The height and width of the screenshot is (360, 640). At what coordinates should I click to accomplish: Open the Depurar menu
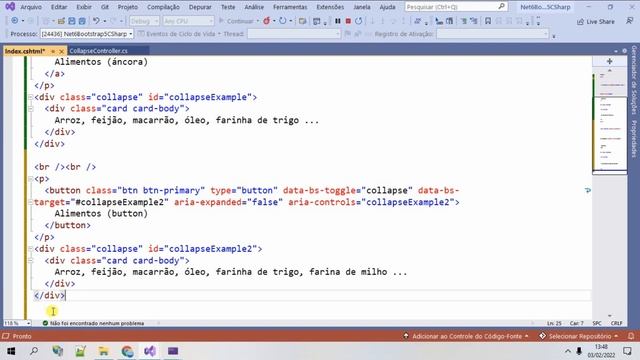[x=200, y=7]
